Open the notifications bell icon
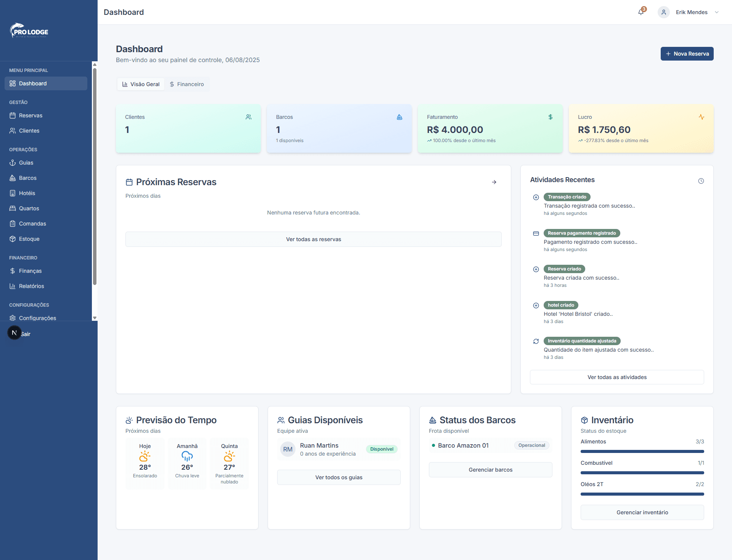The height and width of the screenshot is (560, 732). point(641,12)
